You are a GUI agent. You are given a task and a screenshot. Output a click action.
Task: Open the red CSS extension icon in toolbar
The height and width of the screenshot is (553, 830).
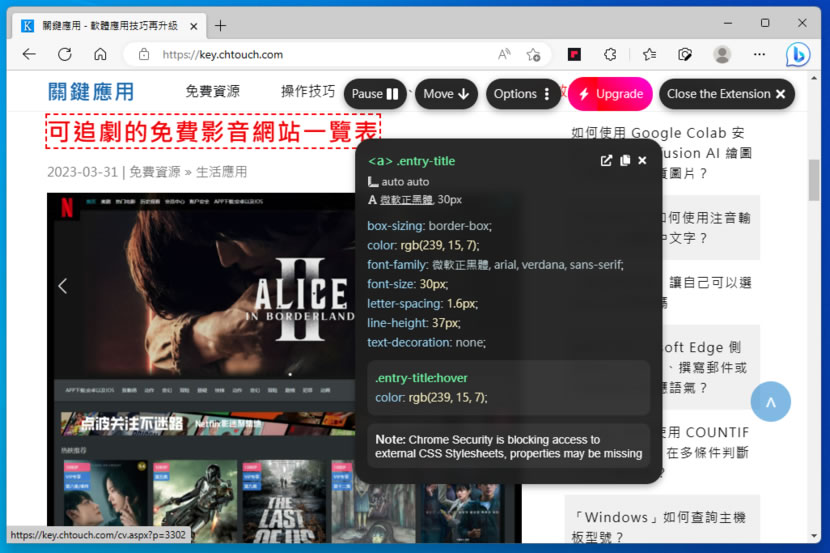coord(574,54)
